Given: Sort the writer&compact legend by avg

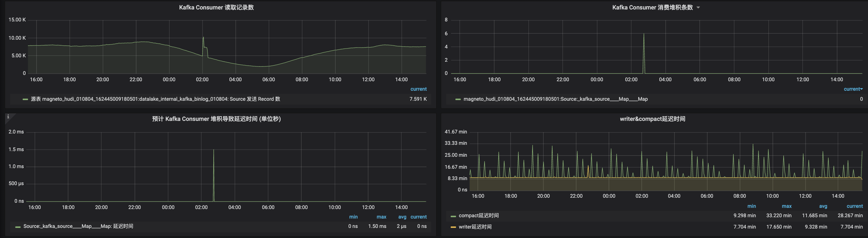Looking at the screenshot, I should [x=823, y=206].
